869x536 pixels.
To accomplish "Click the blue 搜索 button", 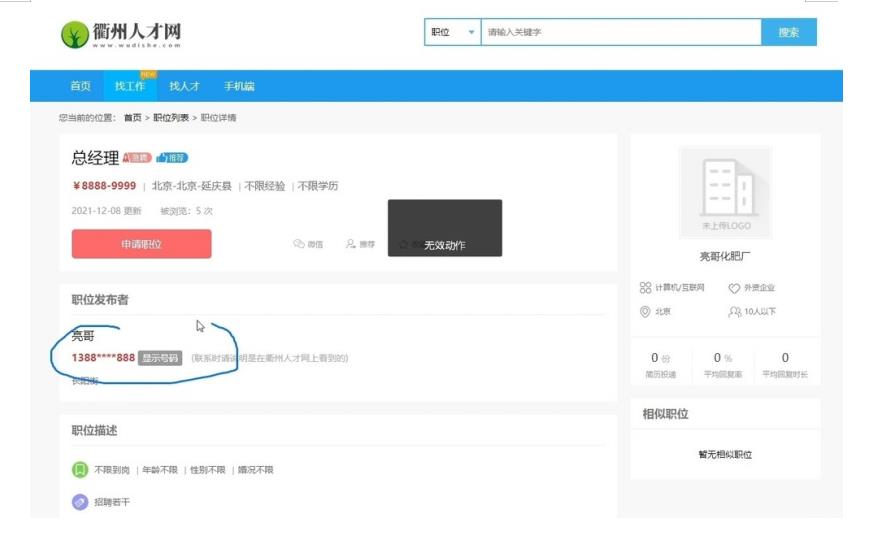I will click(x=788, y=32).
